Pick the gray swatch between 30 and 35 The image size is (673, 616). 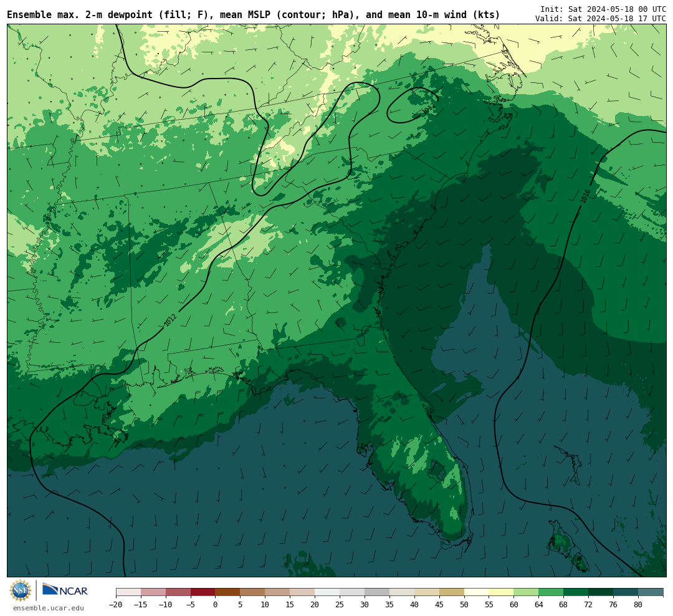point(377,592)
